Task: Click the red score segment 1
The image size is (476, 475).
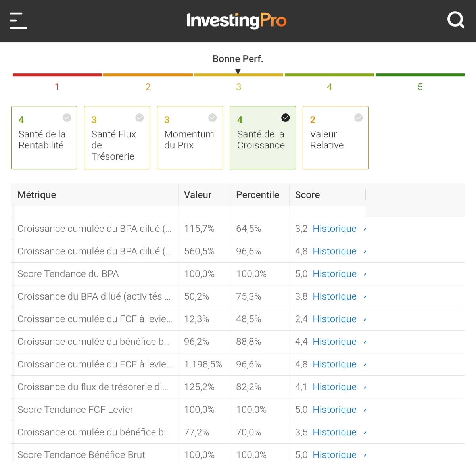Action: tap(57, 75)
